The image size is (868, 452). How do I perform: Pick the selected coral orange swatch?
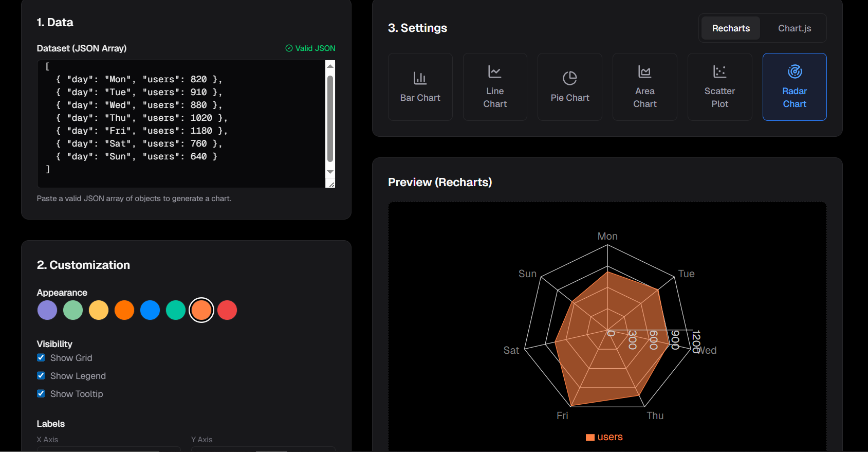coord(201,310)
